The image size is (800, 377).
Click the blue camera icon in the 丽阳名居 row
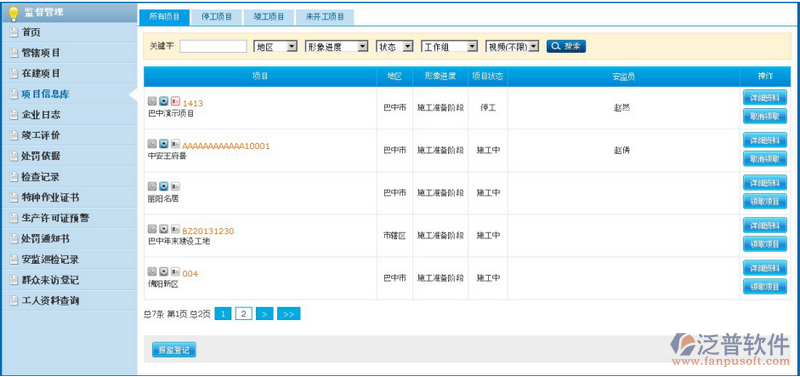163,186
